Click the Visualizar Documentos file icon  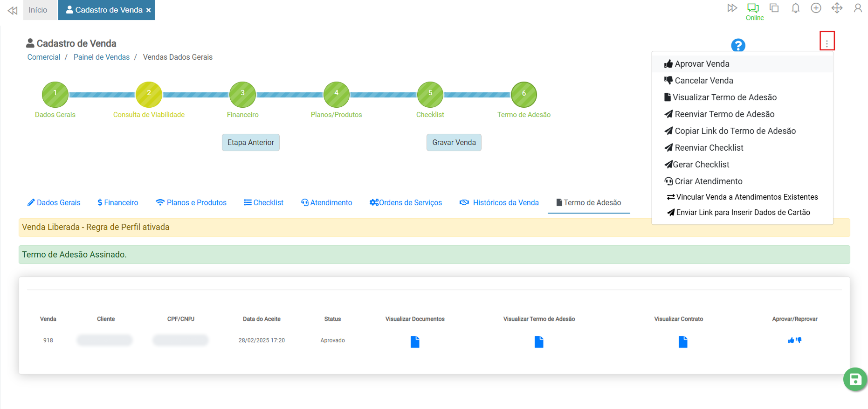point(415,342)
